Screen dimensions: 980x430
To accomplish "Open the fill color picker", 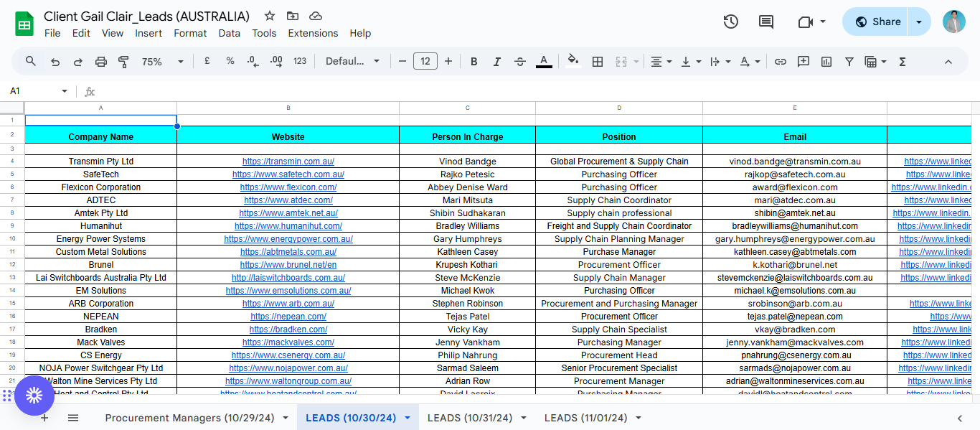I will coord(573,62).
